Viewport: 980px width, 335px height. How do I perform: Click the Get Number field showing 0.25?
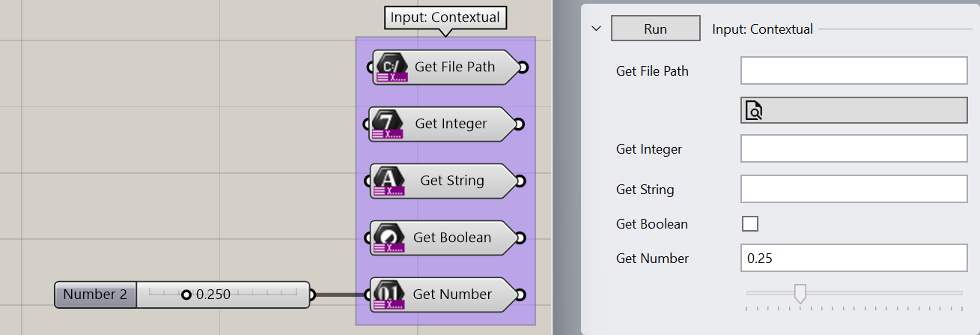pos(854,258)
